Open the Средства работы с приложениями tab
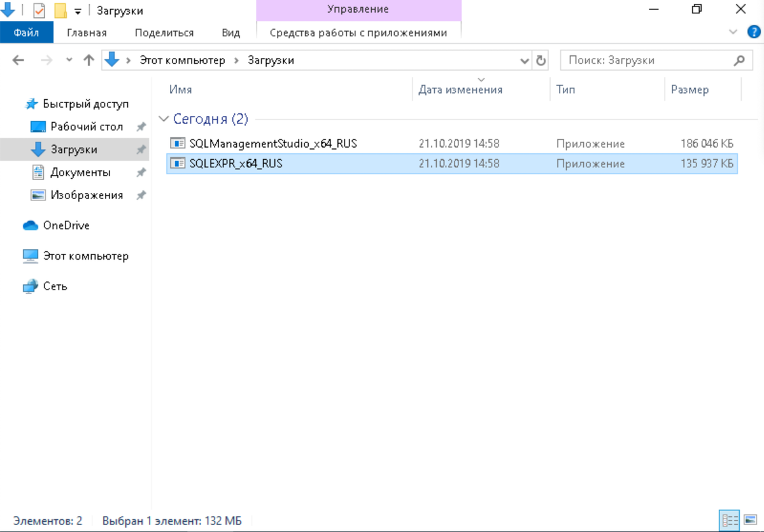Viewport: 764px width, 532px height. click(358, 32)
